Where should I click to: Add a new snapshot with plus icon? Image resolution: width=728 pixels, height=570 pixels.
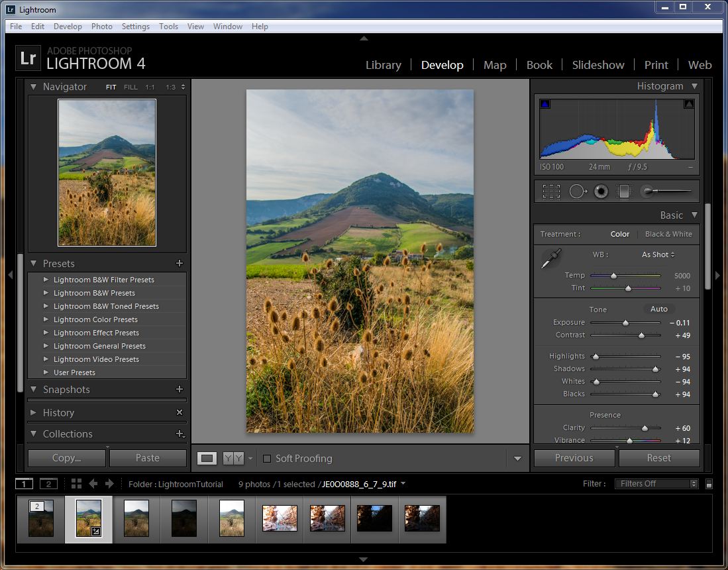[179, 390]
